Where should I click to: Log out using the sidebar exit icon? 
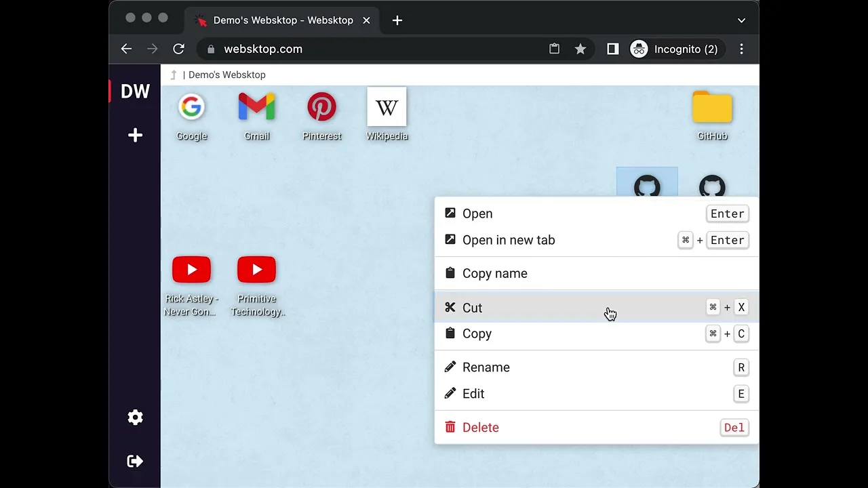pos(135,462)
